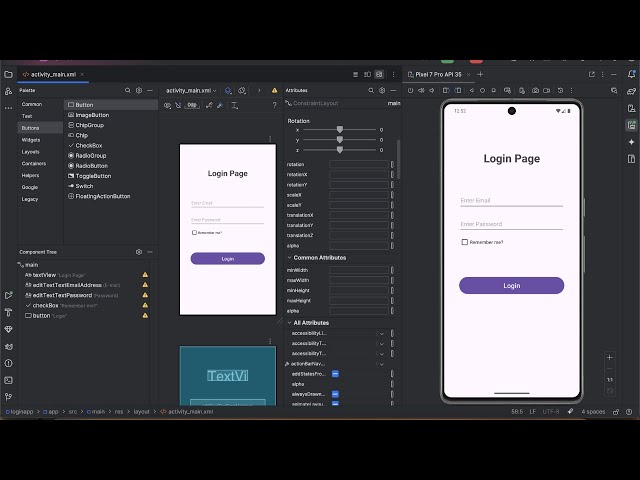Click rotation z slider handle
The height and width of the screenshot is (480, 640).
(340, 150)
